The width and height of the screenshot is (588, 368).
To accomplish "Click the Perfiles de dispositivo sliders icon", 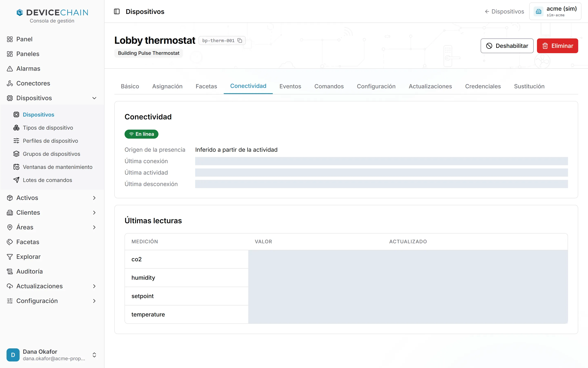I will point(16,141).
